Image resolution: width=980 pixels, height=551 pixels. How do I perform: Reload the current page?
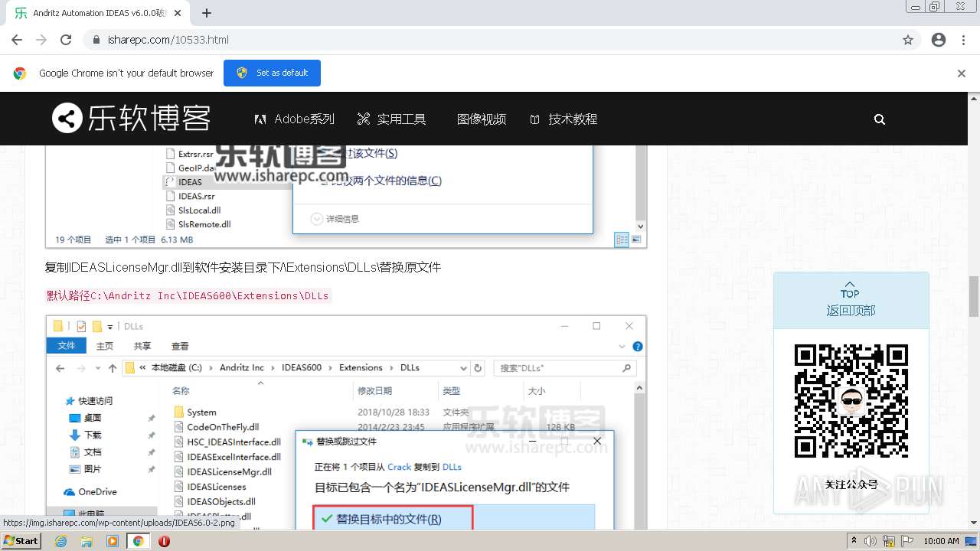pos(66,40)
